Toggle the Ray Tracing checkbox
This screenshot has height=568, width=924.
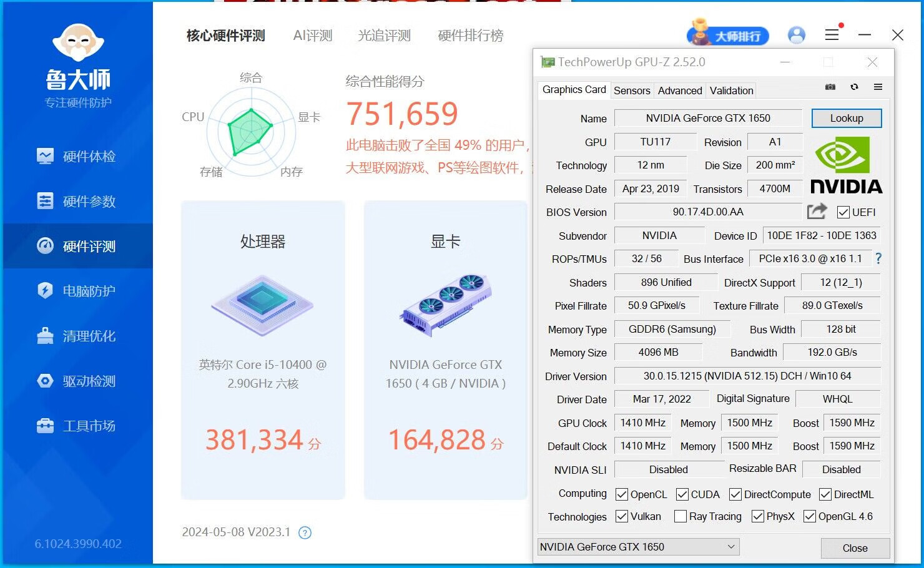[681, 516]
